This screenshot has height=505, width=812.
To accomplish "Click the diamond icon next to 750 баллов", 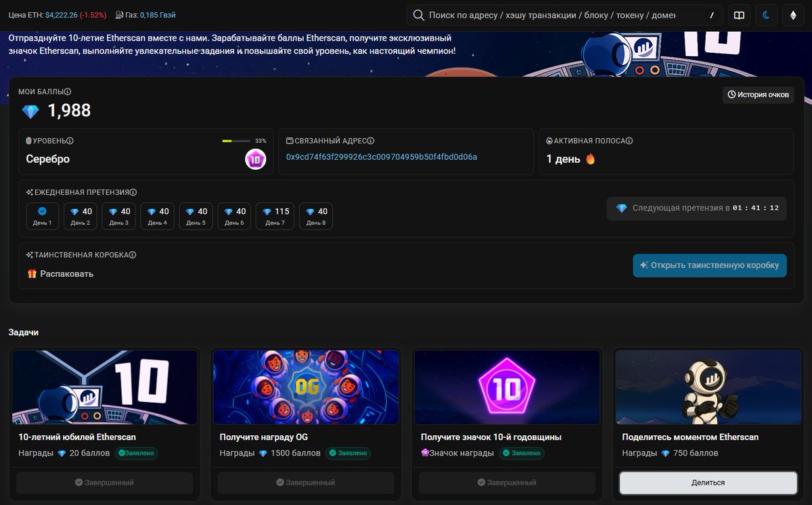I will click(x=665, y=454).
